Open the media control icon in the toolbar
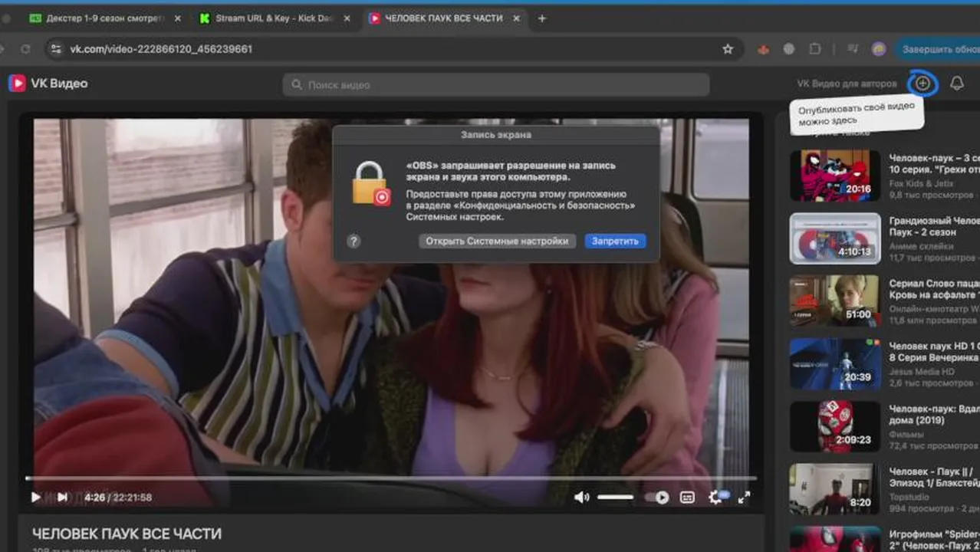 [853, 49]
